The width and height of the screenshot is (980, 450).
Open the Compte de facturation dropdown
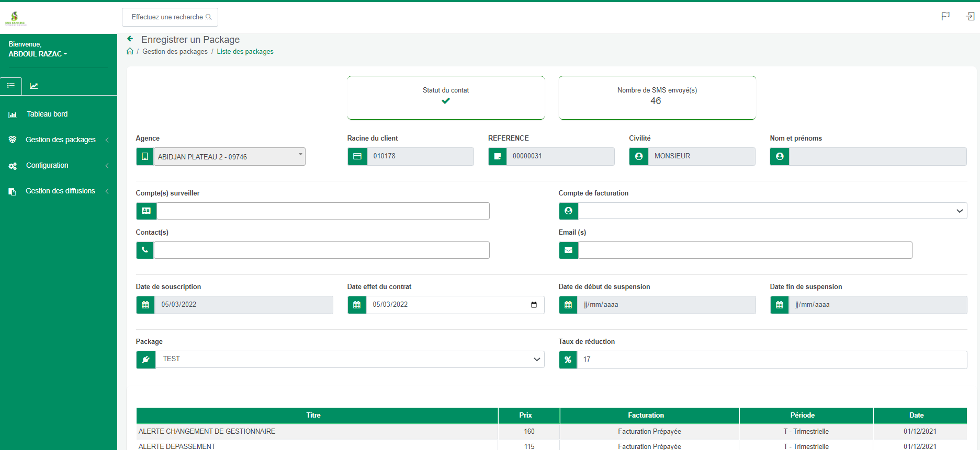(772, 211)
